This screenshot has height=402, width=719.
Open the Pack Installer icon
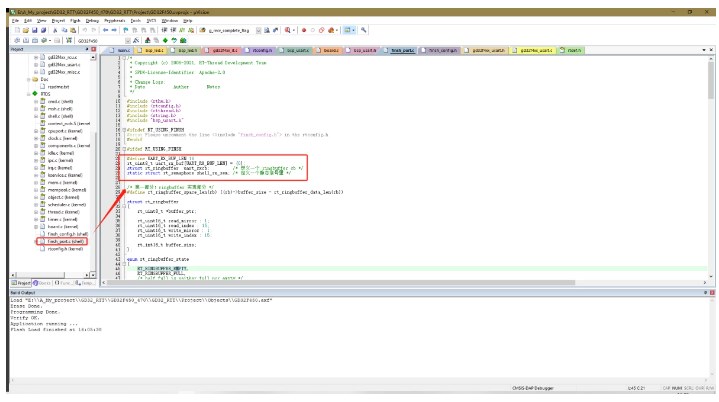point(183,41)
